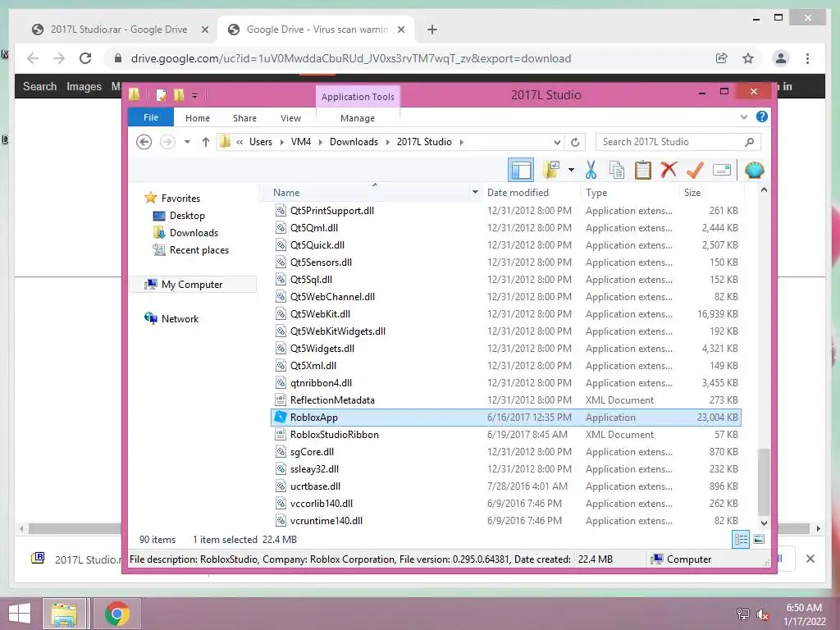Screen dimensions: 840x630
Task: Open the quick access toolbar customize dropdown
Action: [194, 96]
